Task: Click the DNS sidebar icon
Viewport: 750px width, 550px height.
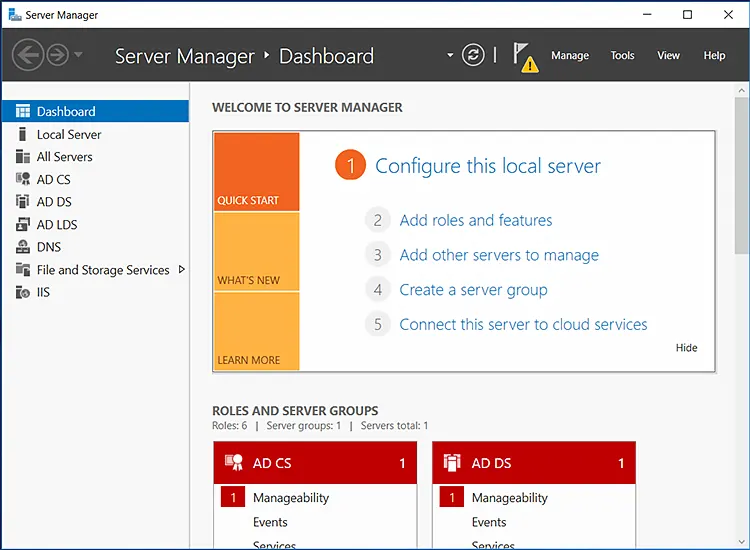Action: tap(22, 247)
